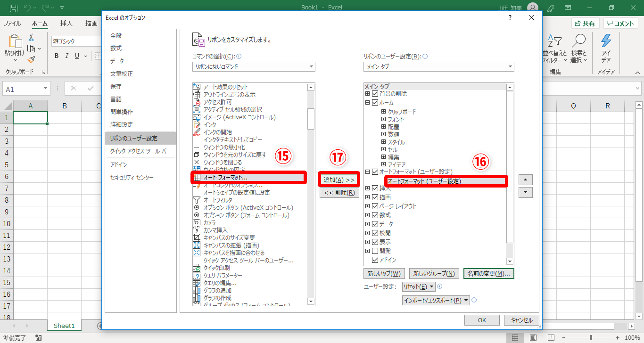Click the 名前の変更(M)... button
The width and height of the screenshot is (644, 343).
pyautogui.click(x=489, y=273)
